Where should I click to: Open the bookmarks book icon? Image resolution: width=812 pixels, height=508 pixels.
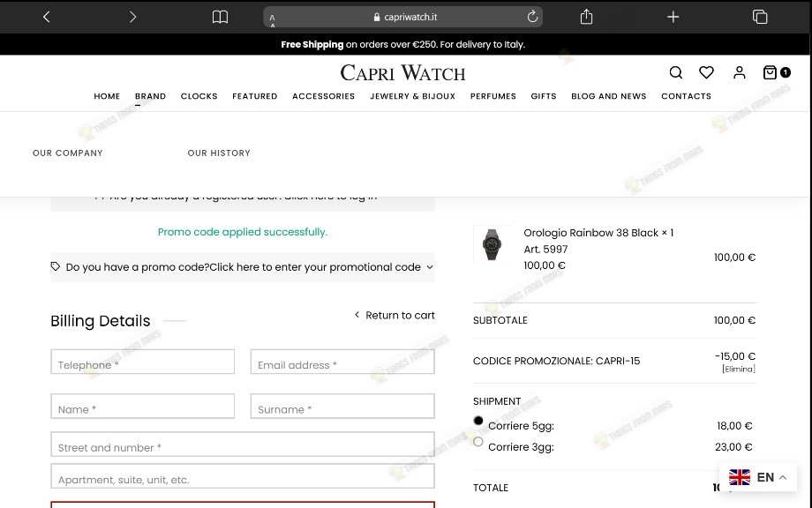tap(220, 17)
